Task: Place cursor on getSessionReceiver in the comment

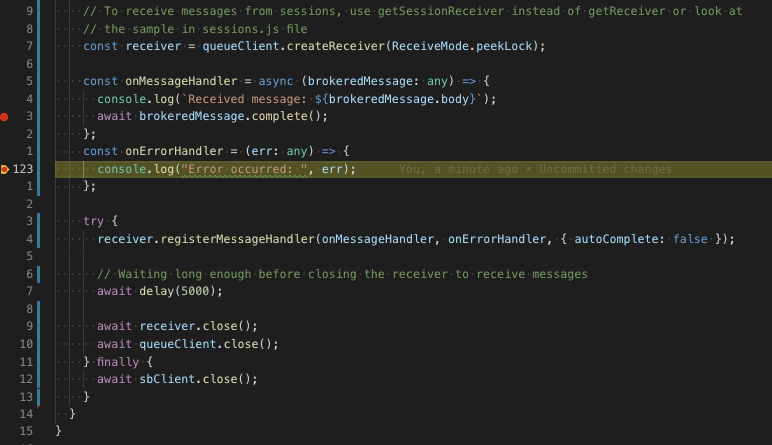Action: pyautogui.click(x=441, y=11)
